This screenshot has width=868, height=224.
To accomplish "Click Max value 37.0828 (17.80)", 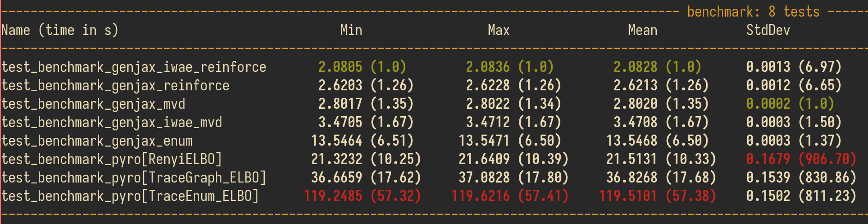I will tap(514, 178).
